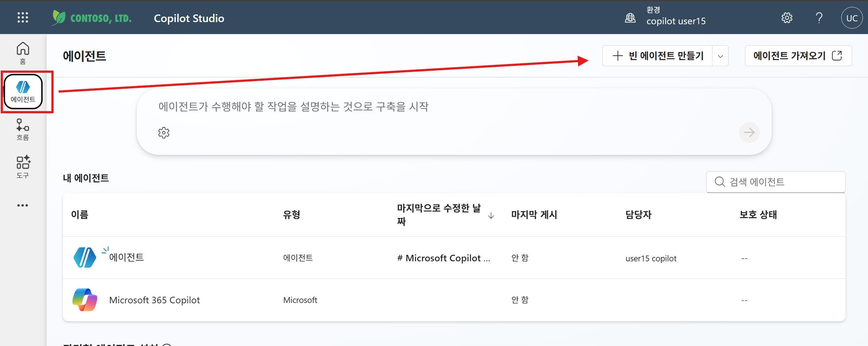Expand dropdown next to 빈 에이전트 만들기
868x346 pixels.
[720, 56]
